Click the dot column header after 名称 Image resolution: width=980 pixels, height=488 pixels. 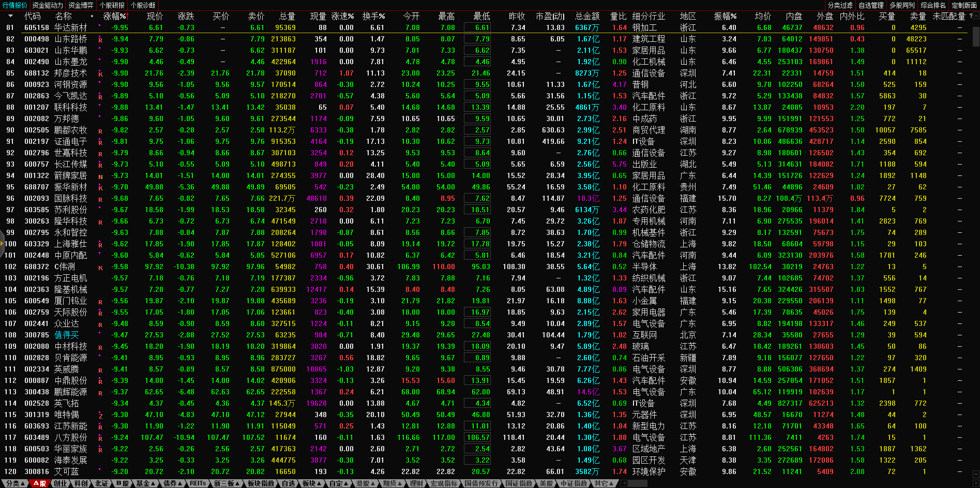92,17
